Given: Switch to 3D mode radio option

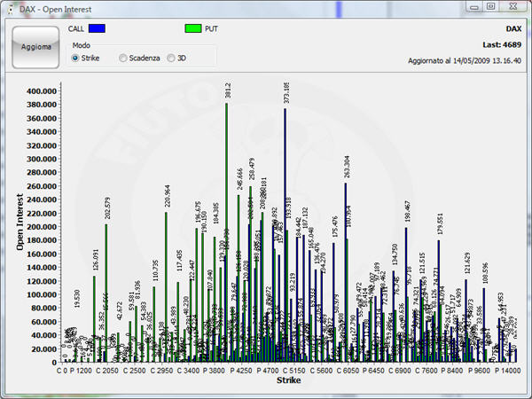Looking at the screenshot, I should point(171,59).
